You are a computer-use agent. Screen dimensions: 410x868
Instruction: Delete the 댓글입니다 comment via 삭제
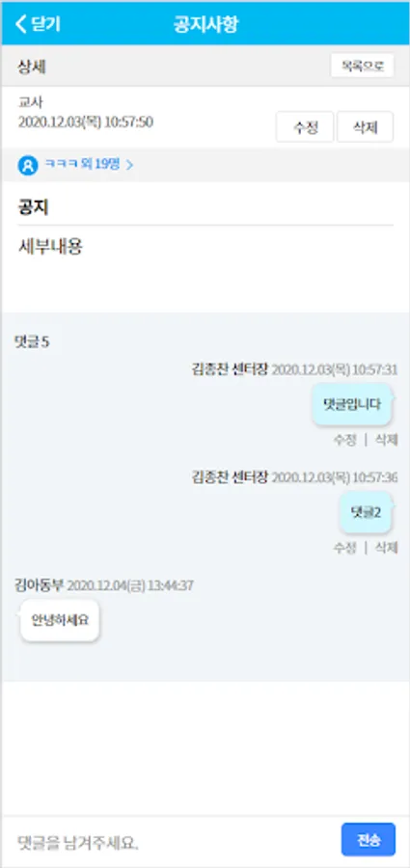[x=386, y=440]
